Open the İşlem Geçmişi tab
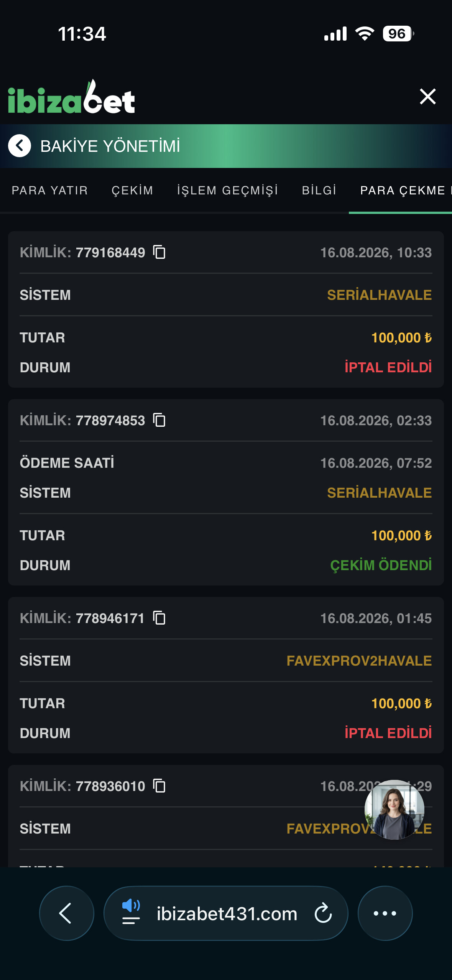452x980 pixels. (x=227, y=191)
